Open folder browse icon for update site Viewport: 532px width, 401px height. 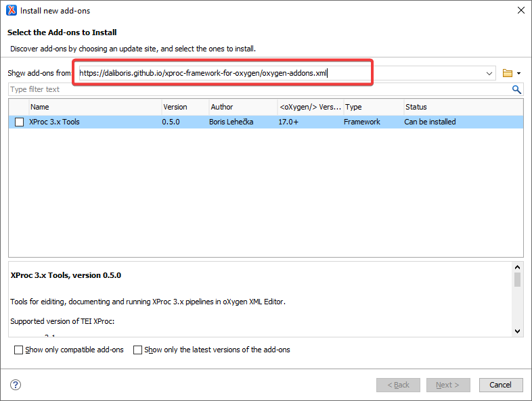pos(507,73)
